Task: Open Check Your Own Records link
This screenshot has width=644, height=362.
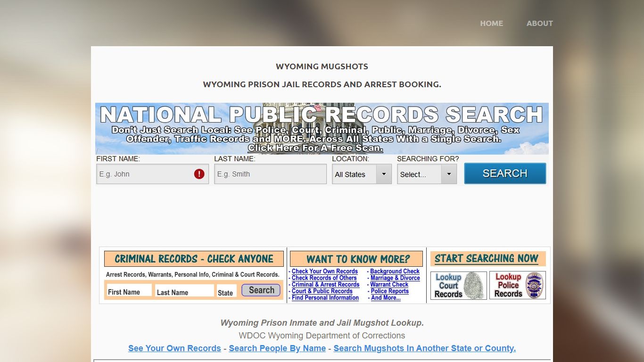Action: (x=325, y=271)
